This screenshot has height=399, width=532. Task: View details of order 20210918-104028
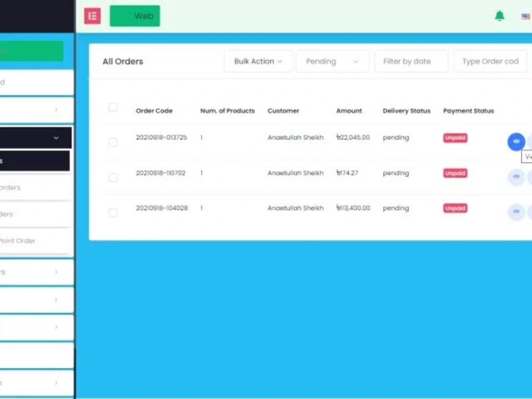coord(516,212)
